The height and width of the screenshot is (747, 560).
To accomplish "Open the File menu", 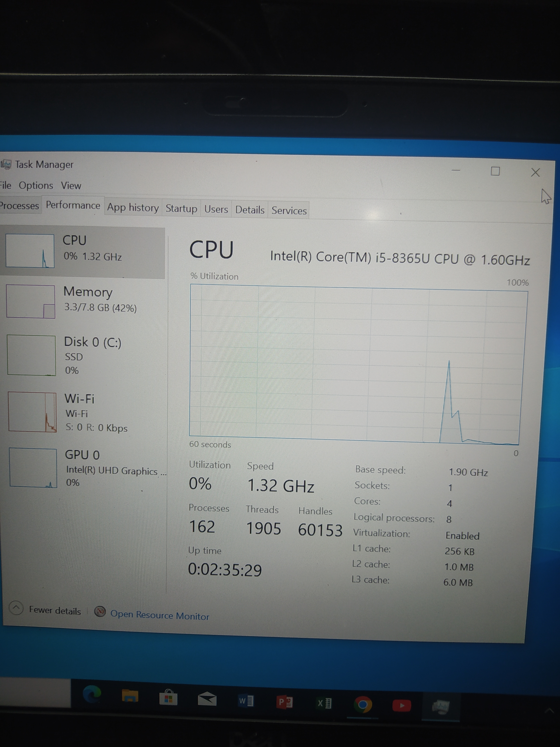I will [x=5, y=185].
